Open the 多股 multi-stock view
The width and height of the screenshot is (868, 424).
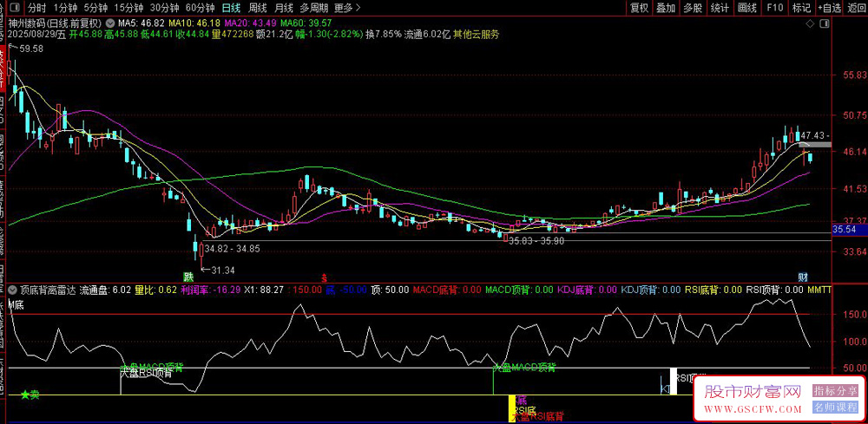pos(693,8)
